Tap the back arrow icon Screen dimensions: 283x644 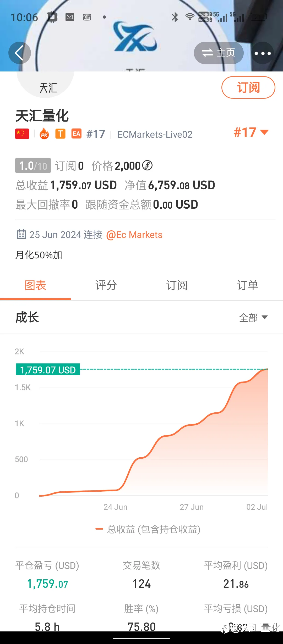19,53
